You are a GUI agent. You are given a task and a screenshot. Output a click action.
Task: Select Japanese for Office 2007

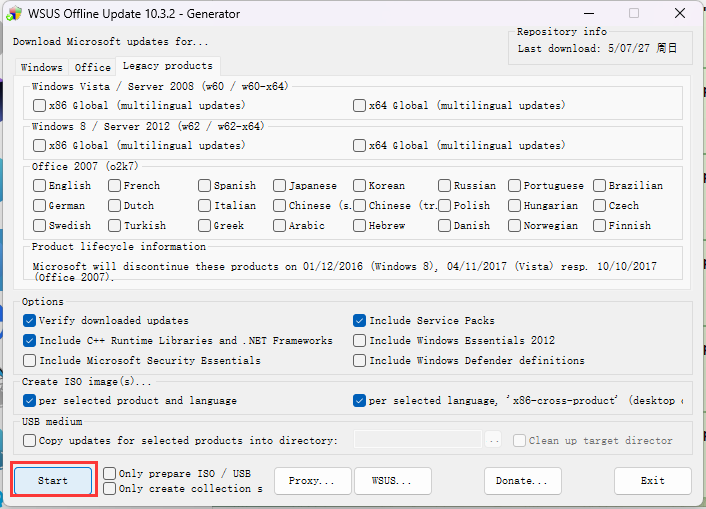click(280, 185)
